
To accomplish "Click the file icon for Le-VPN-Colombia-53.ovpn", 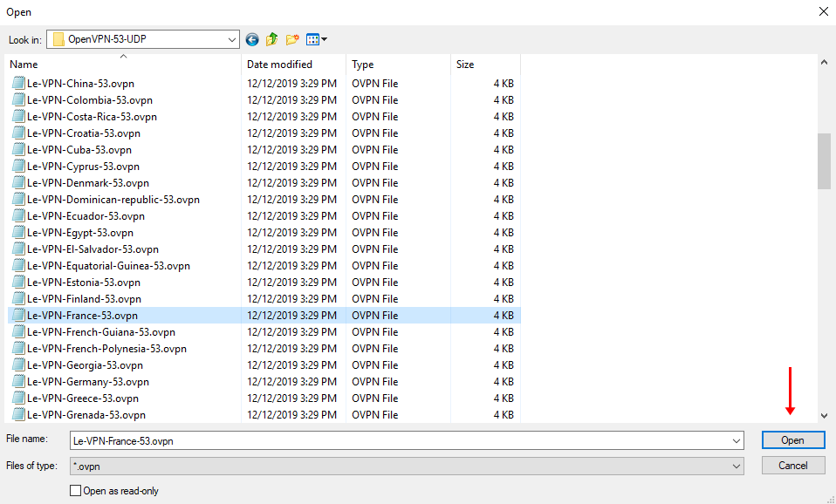I will click(x=18, y=99).
